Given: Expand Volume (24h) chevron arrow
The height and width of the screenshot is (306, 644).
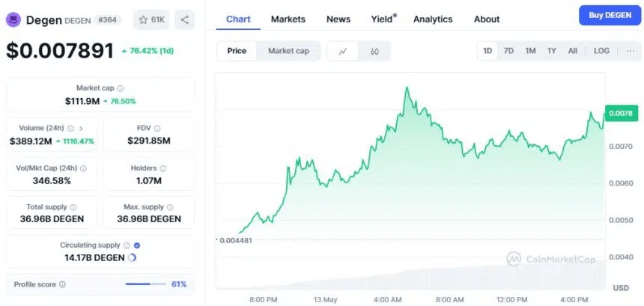Looking at the screenshot, I should point(81,129).
